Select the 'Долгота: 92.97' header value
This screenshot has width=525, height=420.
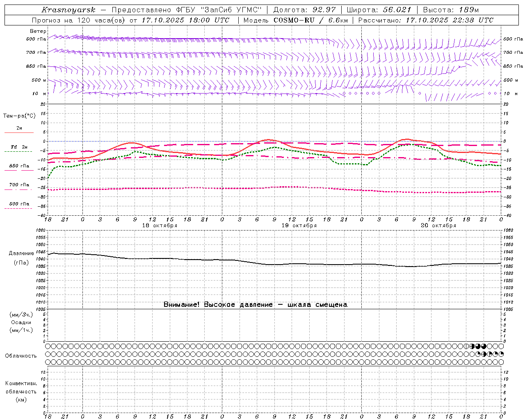coord(304,10)
